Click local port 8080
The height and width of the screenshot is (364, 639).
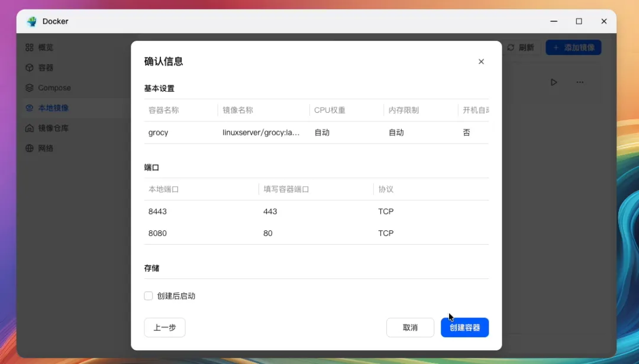click(x=157, y=233)
